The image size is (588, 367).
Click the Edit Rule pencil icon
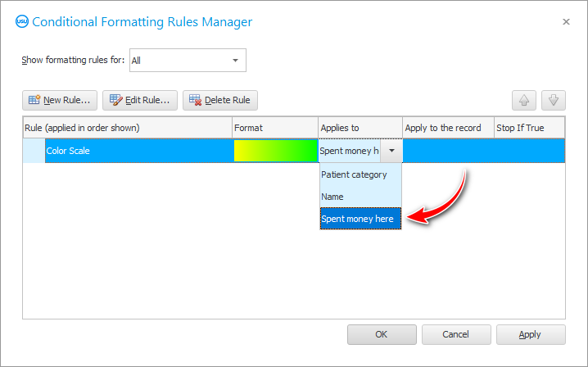click(115, 100)
